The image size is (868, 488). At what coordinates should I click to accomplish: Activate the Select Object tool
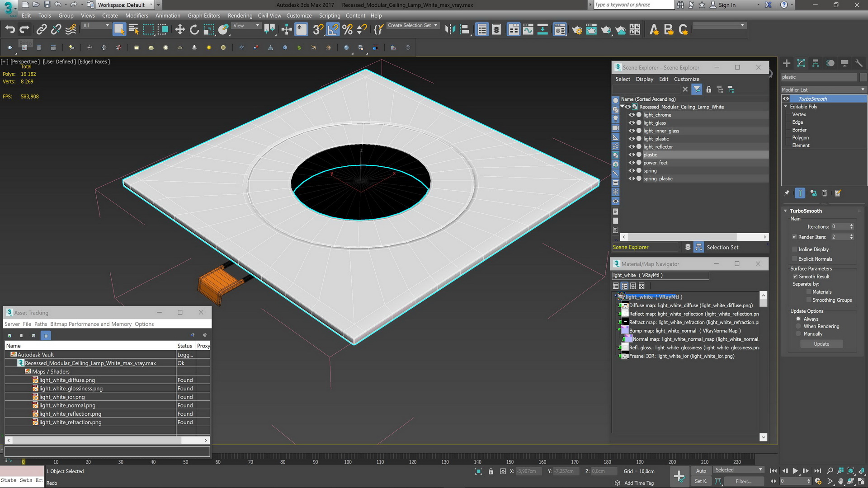coord(119,30)
